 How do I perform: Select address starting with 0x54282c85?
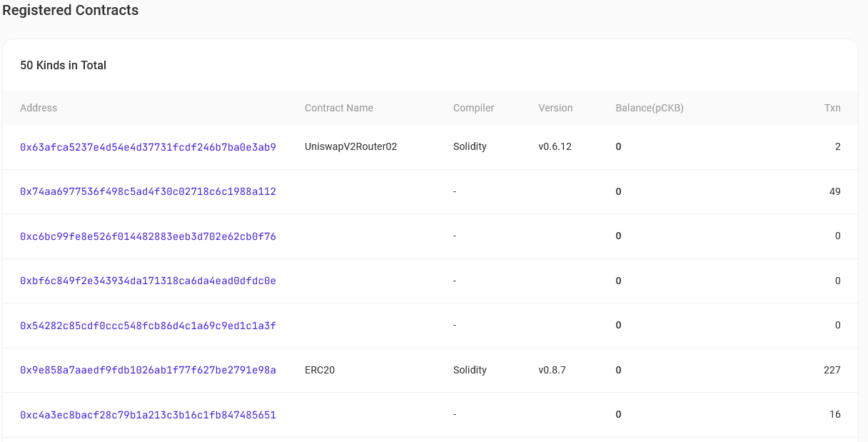pos(148,326)
